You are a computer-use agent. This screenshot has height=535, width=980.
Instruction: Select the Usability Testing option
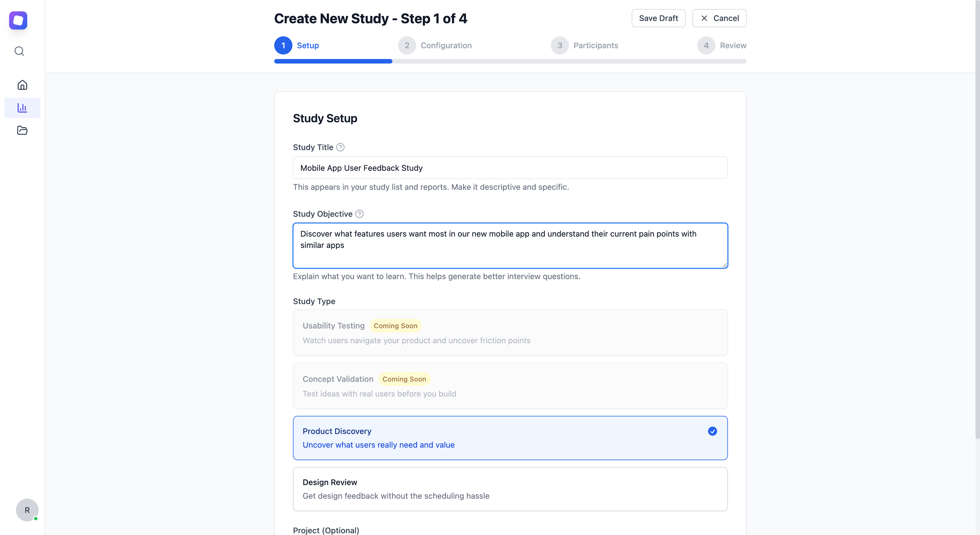pos(510,332)
